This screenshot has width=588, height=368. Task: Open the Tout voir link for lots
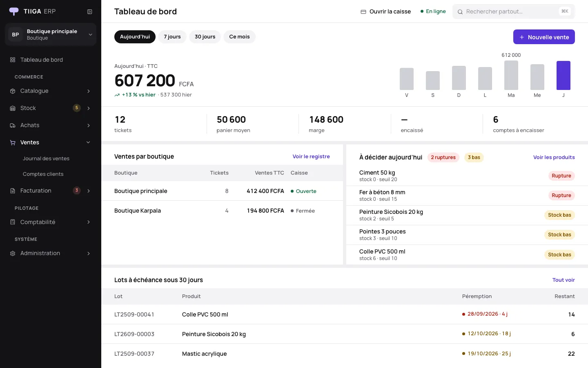pyautogui.click(x=563, y=280)
